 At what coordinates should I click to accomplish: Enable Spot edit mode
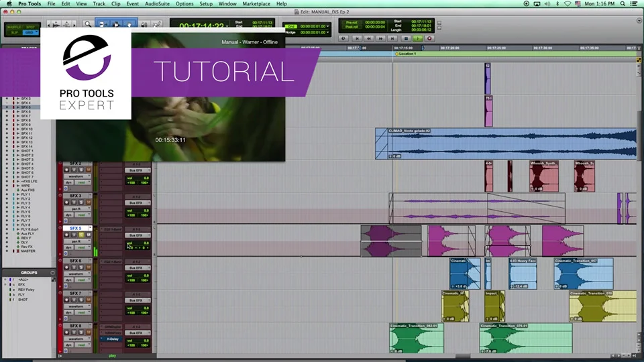(x=30, y=27)
